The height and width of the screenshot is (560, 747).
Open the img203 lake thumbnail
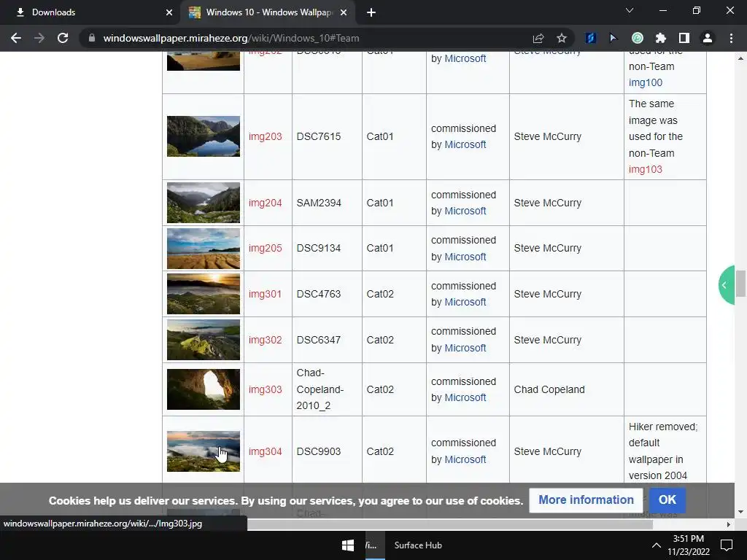click(204, 136)
